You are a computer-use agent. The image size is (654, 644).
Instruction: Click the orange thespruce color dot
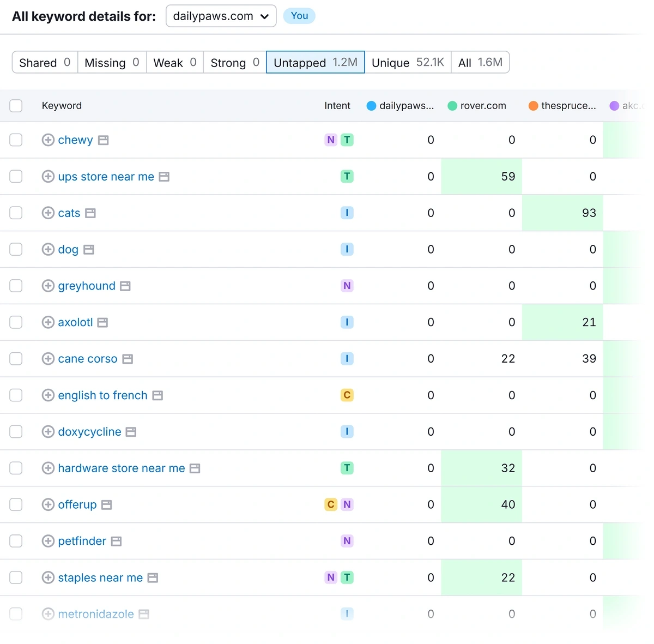533,106
